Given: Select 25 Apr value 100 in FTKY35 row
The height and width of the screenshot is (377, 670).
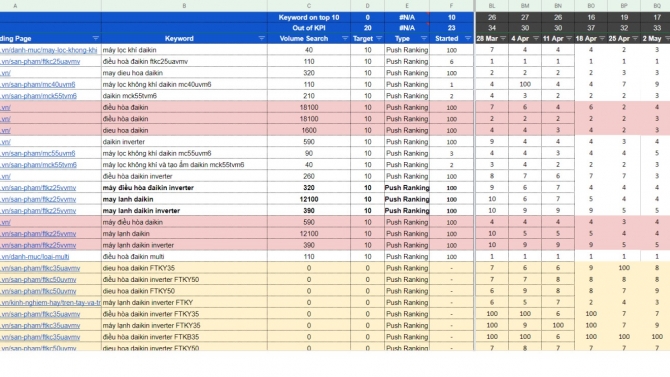Looking at the screenshot, I should (x=624, y=268).
